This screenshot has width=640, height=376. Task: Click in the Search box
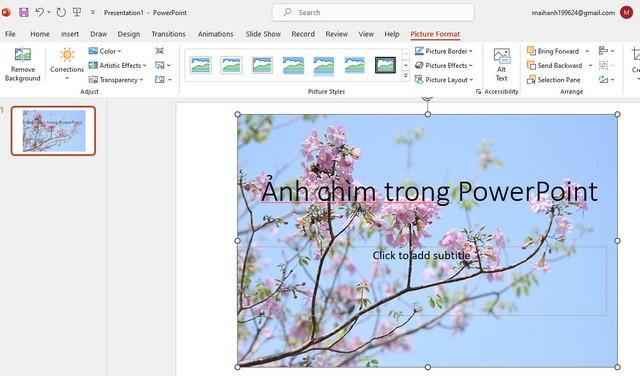(373, 12)
